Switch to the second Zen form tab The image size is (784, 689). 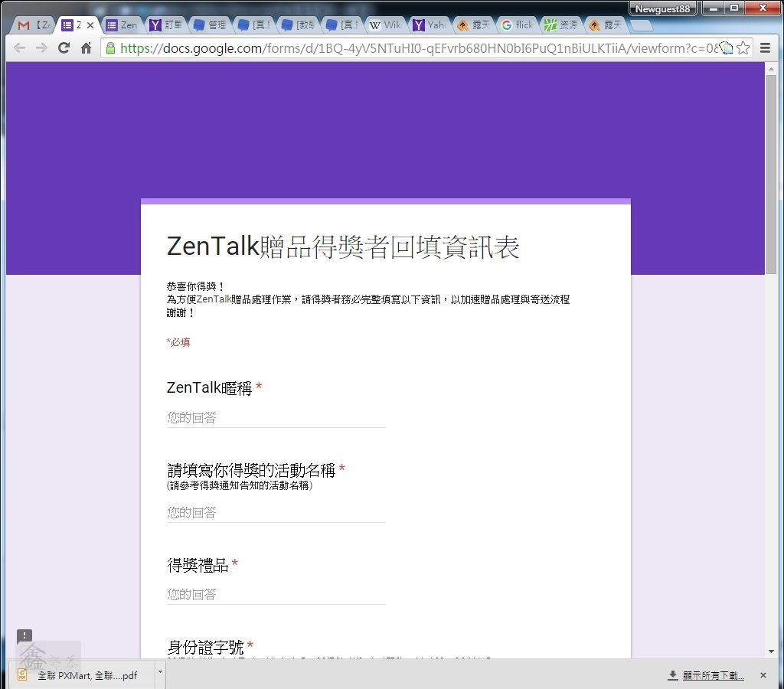122,25
